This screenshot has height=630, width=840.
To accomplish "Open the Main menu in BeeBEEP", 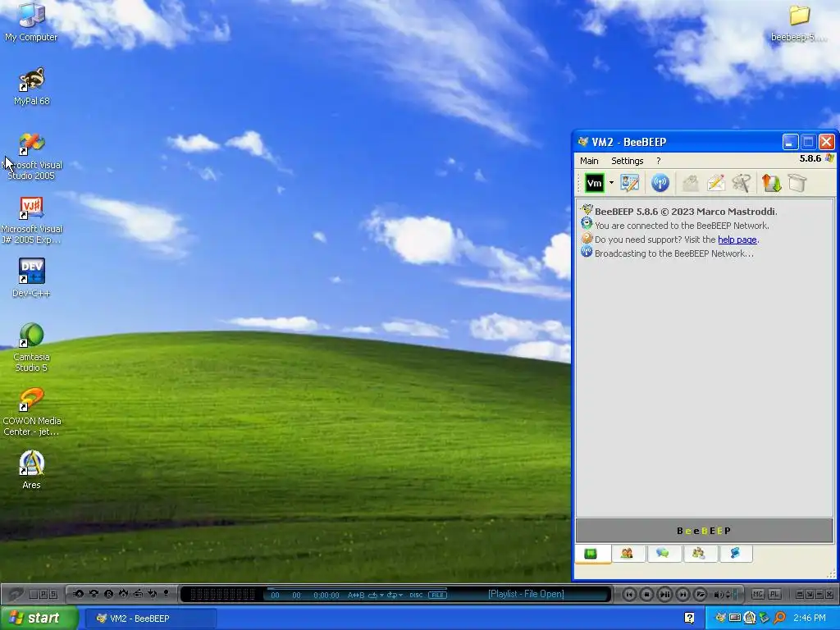I will pyautogui.click(x=589, y=161).
